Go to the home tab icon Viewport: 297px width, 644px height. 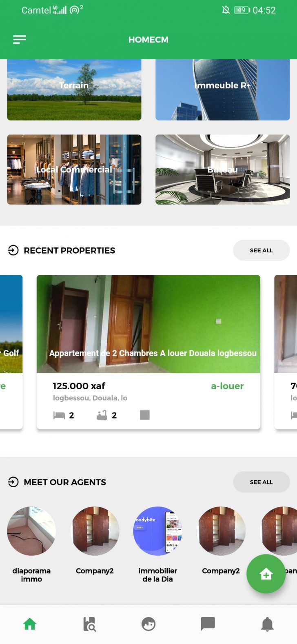[x=30, y=624]
